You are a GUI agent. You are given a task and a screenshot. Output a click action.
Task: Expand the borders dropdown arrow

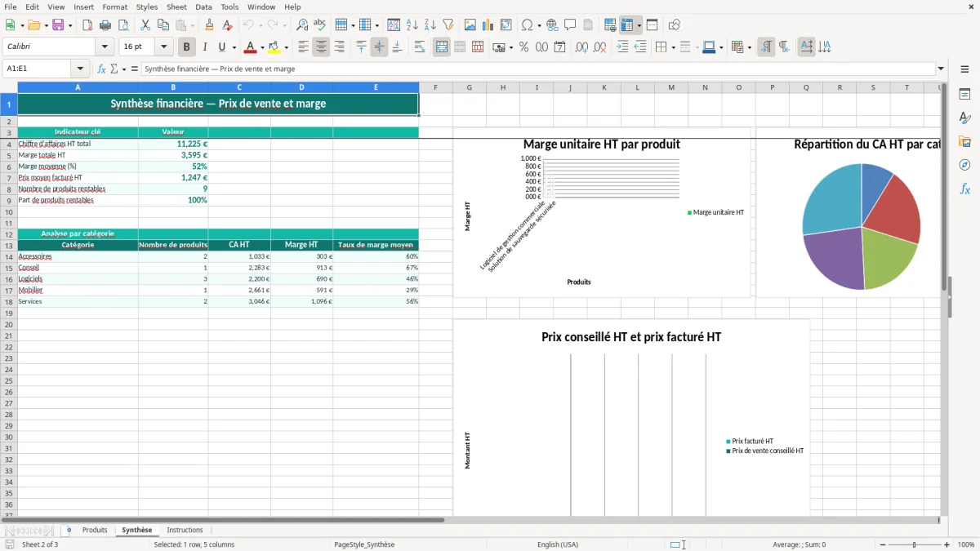click(x=672, y=47)
